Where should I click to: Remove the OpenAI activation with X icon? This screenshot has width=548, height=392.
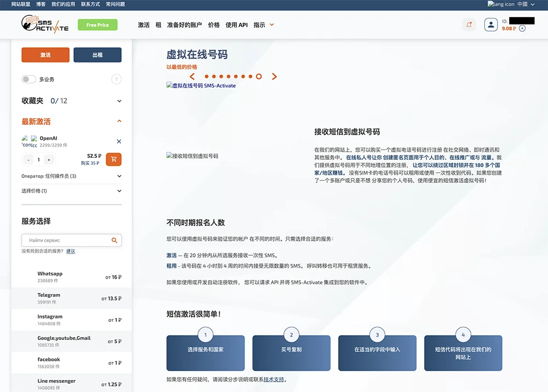coord(119,141)
